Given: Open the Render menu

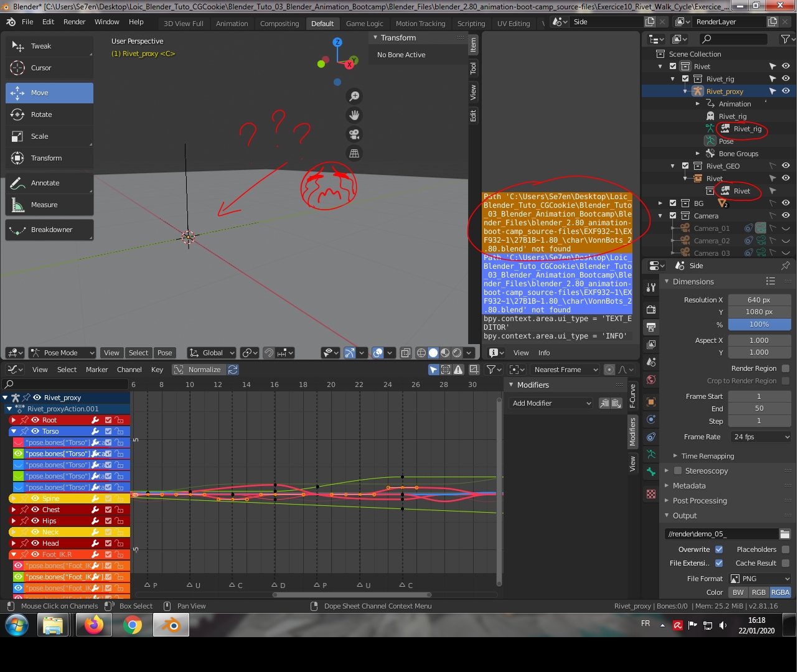Looking at the screenshot, I should pos(74,21).
